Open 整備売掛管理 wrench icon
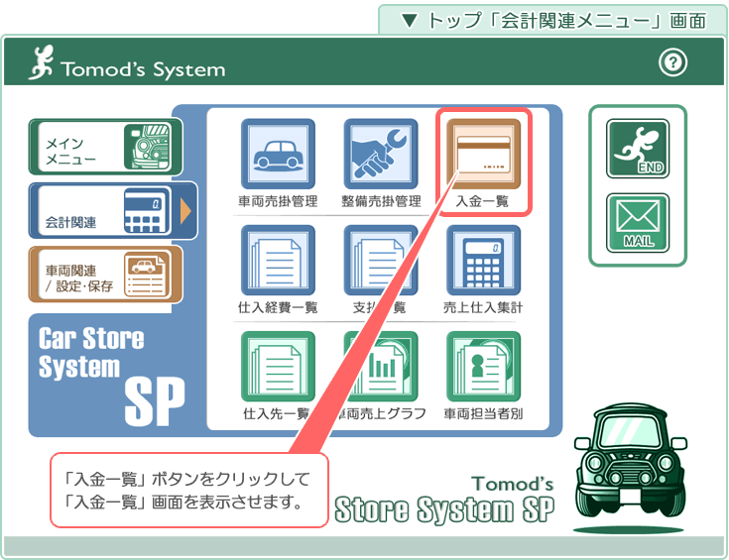Screen dimensions: 729x560 pyautogui.click(x=381, y=154)
